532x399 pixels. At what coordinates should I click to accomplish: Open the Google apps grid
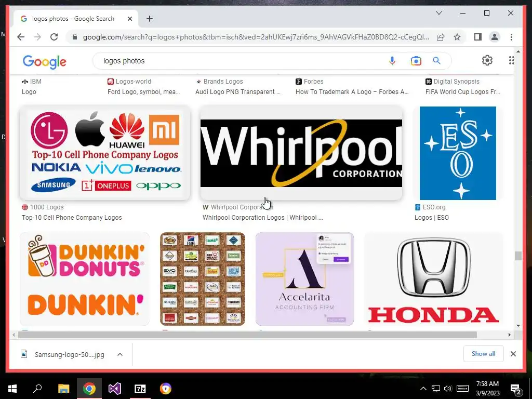pyautogui.click(x=511, y=60)
